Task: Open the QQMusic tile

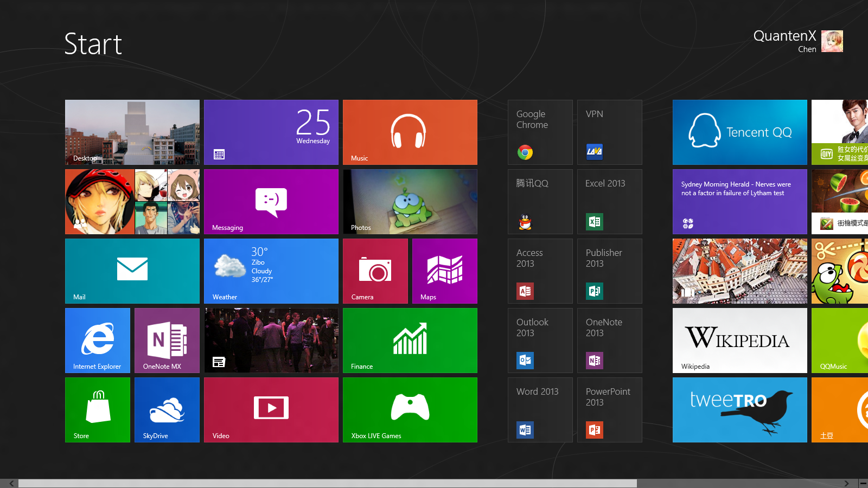Action: 840,341
